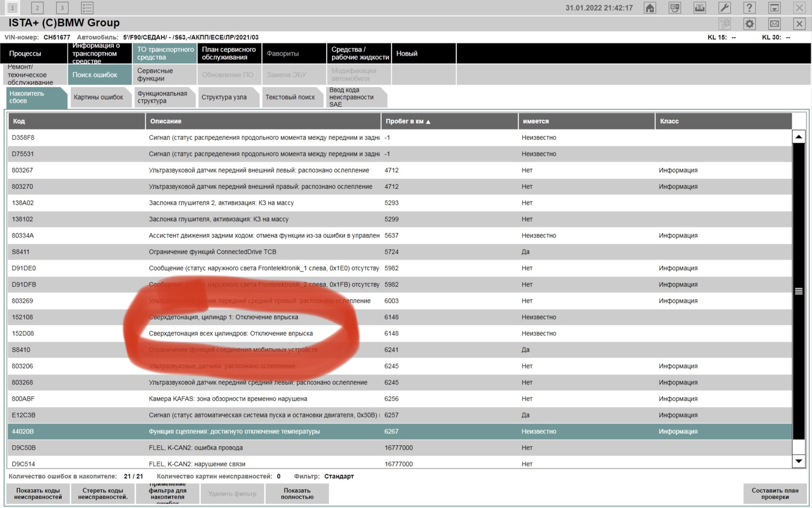
Task: Click Показать полностью button
Action: (297, 492)
